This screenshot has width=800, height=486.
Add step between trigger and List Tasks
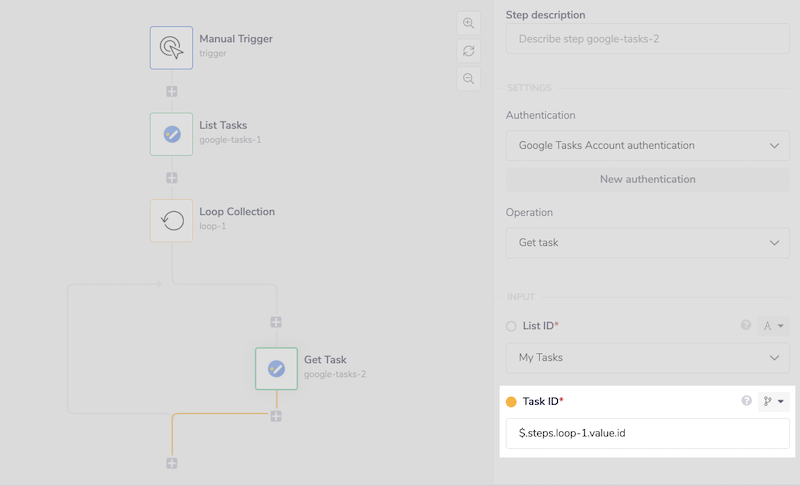pos(172,91)
